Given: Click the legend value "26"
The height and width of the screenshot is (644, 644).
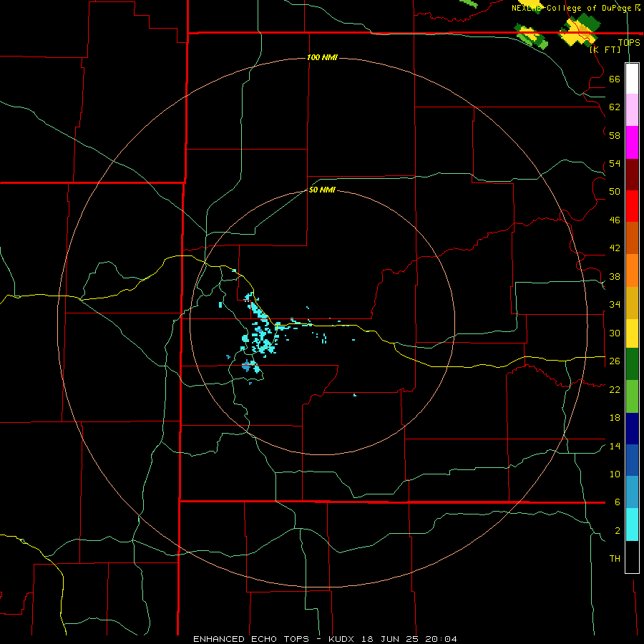Looking at the screenshot, I should click(615, 361).
